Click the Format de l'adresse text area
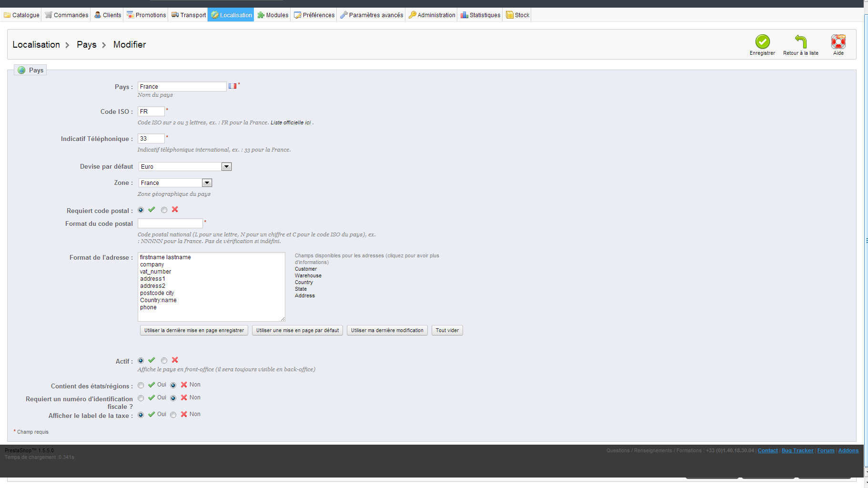 pyautogui.click(x=212, y=287)
